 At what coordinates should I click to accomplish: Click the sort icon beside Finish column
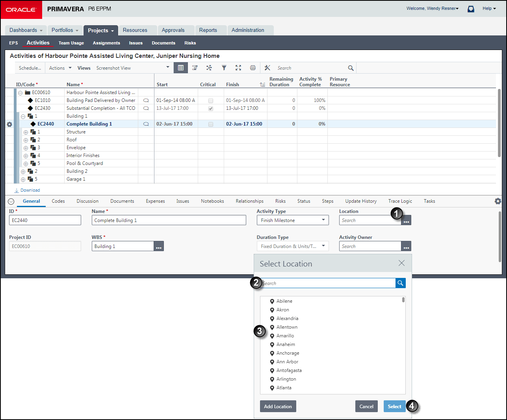tap(262, 85)
